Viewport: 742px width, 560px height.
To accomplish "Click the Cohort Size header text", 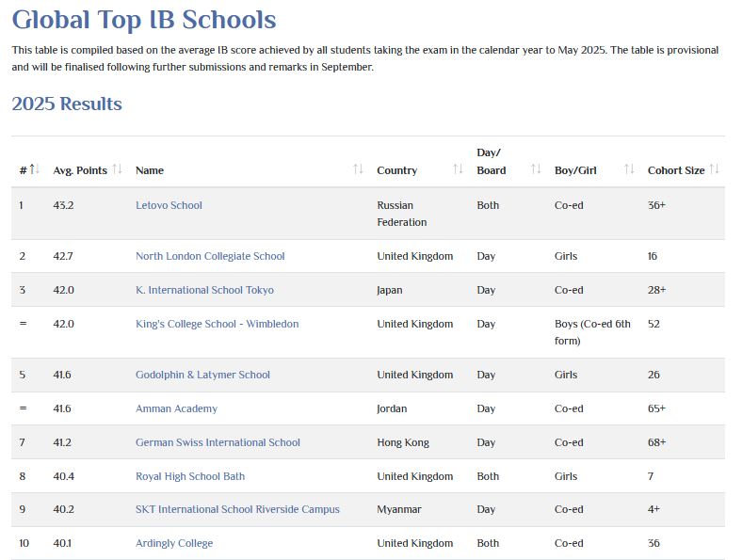I will pyautogui.click(x=676, y=170).
